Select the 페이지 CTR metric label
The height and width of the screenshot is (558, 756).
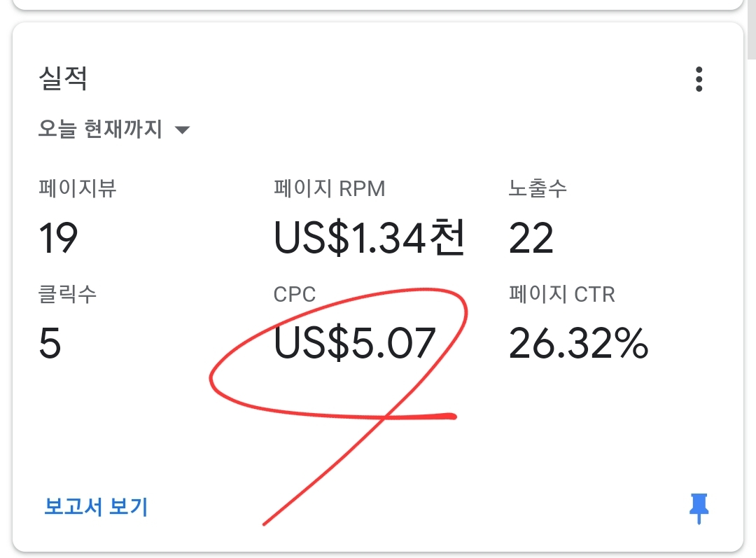pyautogui.click(x=562, y=294)
